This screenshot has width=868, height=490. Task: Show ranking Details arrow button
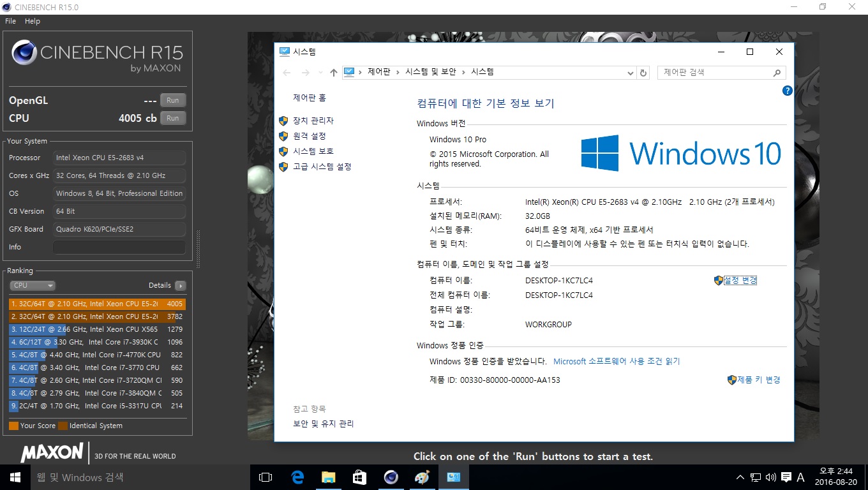(180, 286)
